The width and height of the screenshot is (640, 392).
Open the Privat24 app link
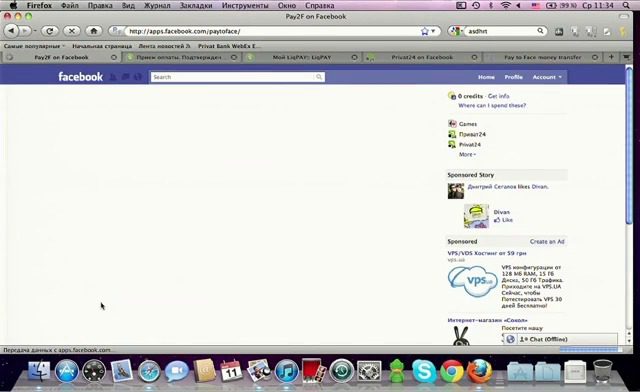tap(470, 145)
